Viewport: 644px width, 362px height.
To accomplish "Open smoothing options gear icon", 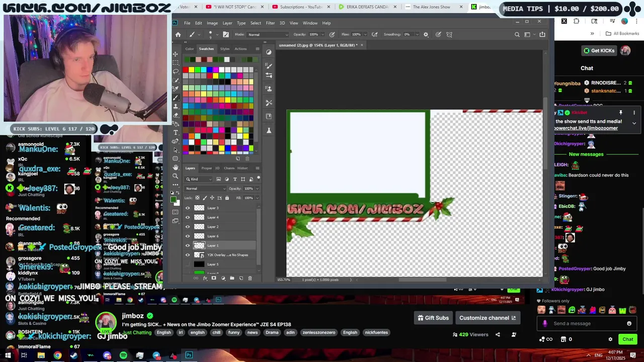I will click(426, 35).
